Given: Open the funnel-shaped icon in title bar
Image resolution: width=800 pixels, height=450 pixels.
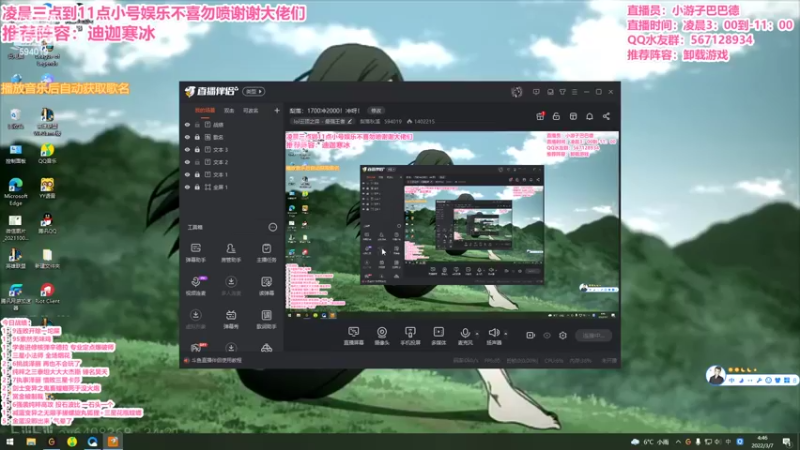Looking at the screenshot, I should pyautogui.click(x=562, y=92).
